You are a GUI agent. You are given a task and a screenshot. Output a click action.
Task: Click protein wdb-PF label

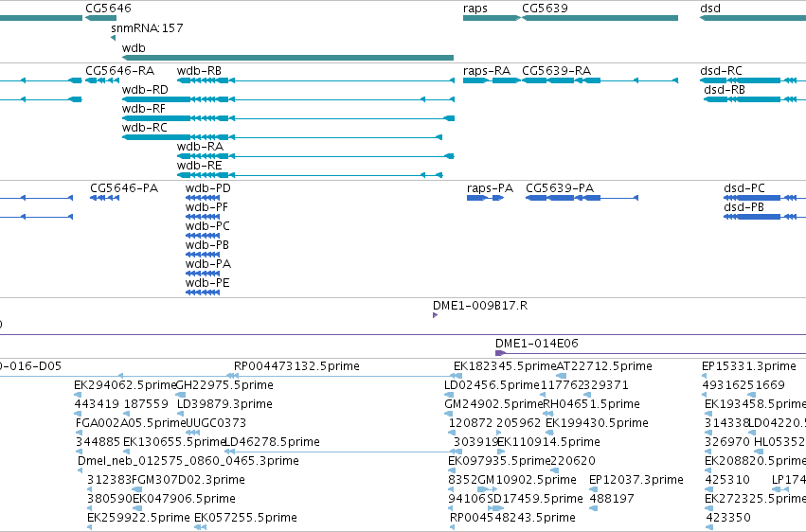coord(206,207)
